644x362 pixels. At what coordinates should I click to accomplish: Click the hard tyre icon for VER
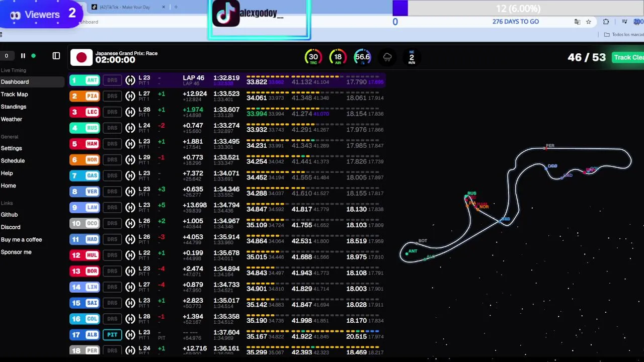[x=130, y=192]
